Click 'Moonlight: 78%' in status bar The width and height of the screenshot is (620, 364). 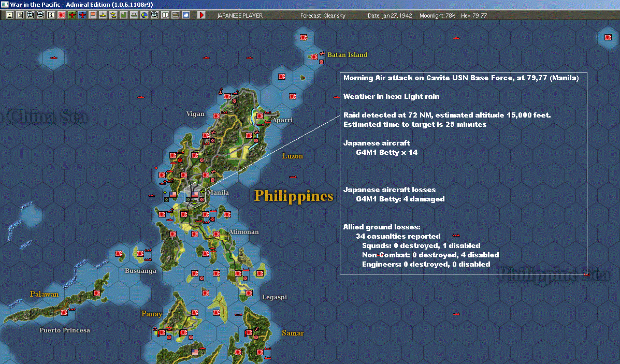437,16
